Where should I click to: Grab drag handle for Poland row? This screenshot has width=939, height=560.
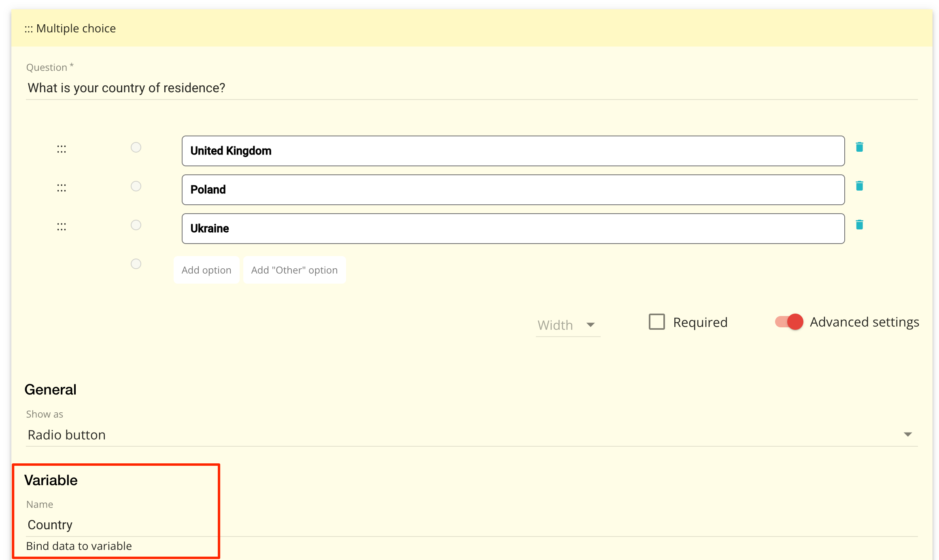tap(62, 188)
